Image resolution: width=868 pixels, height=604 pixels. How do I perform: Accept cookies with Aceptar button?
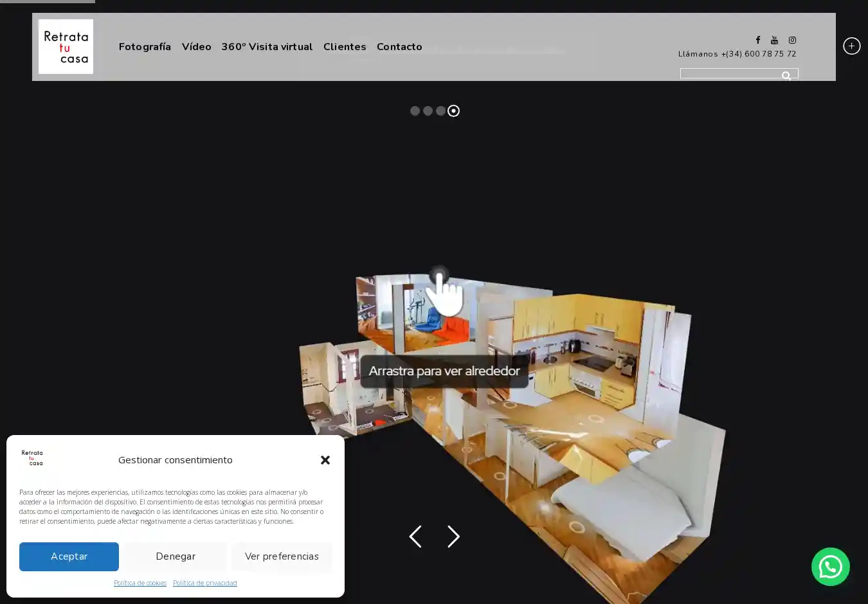point(69,556)
